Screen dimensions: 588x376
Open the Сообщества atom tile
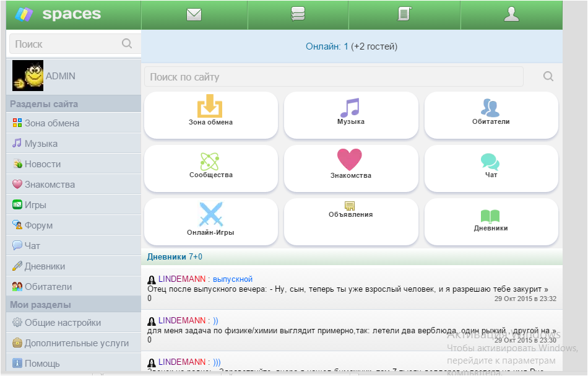tap(210, 167)
